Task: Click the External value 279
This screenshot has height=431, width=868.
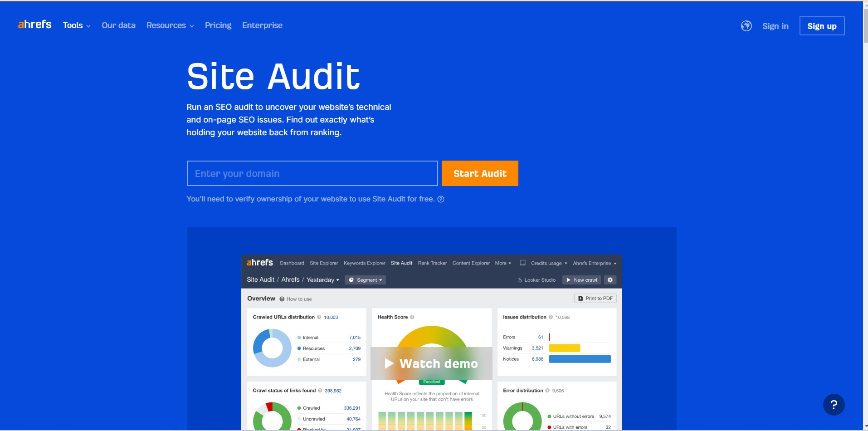Action: coord(356,359)
